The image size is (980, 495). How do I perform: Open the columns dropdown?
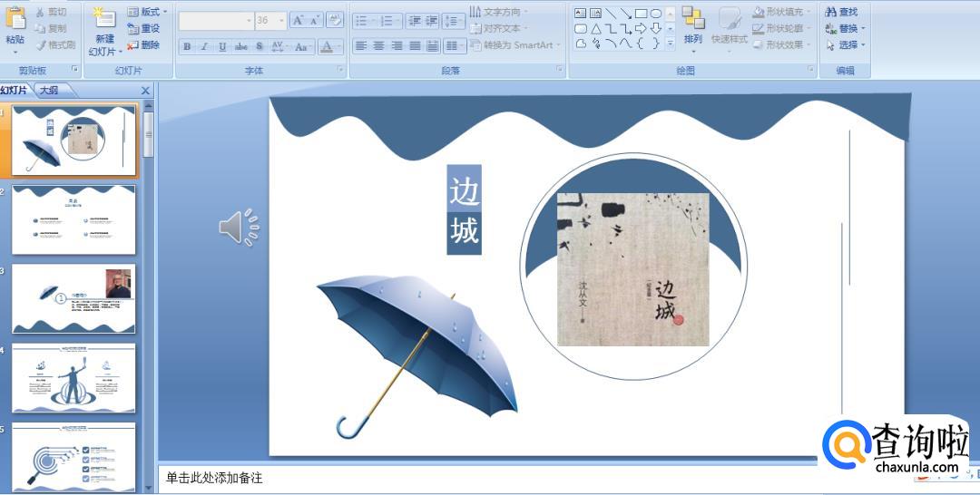(x=454, y=45)
